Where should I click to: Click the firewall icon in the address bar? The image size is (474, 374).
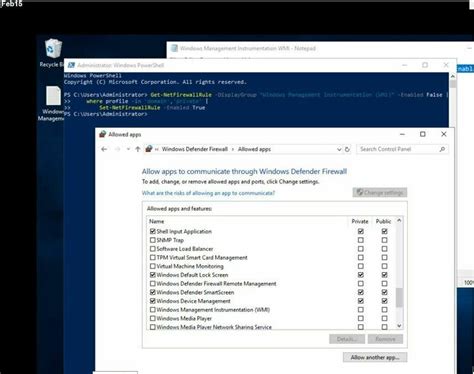149,149
